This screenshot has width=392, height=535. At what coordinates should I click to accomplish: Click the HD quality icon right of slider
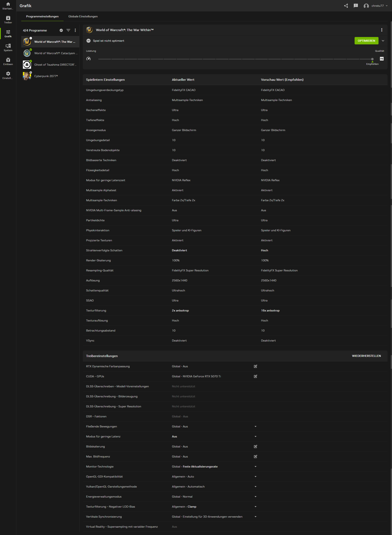(382, 59)
